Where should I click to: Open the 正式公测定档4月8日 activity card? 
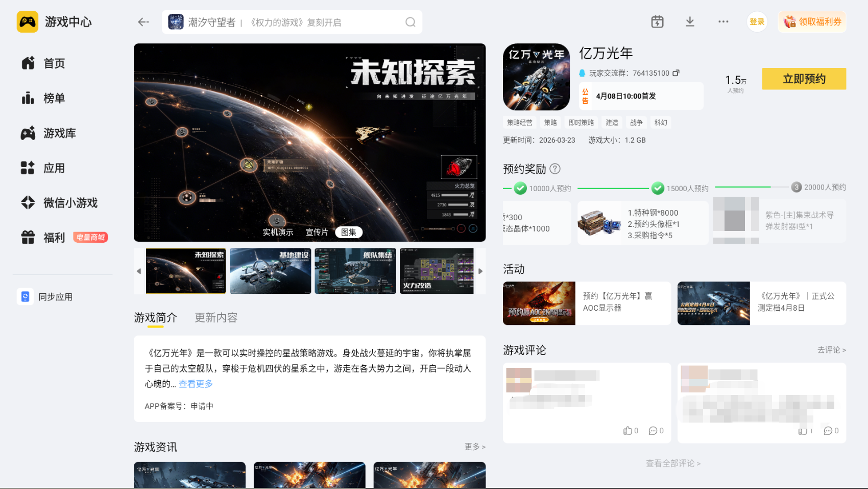click(762, 303)
